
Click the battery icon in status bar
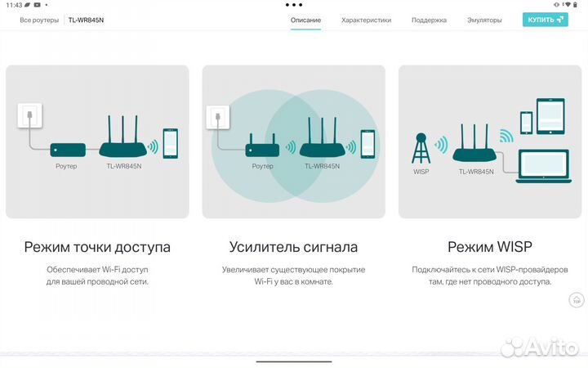(x=576, y=5)
